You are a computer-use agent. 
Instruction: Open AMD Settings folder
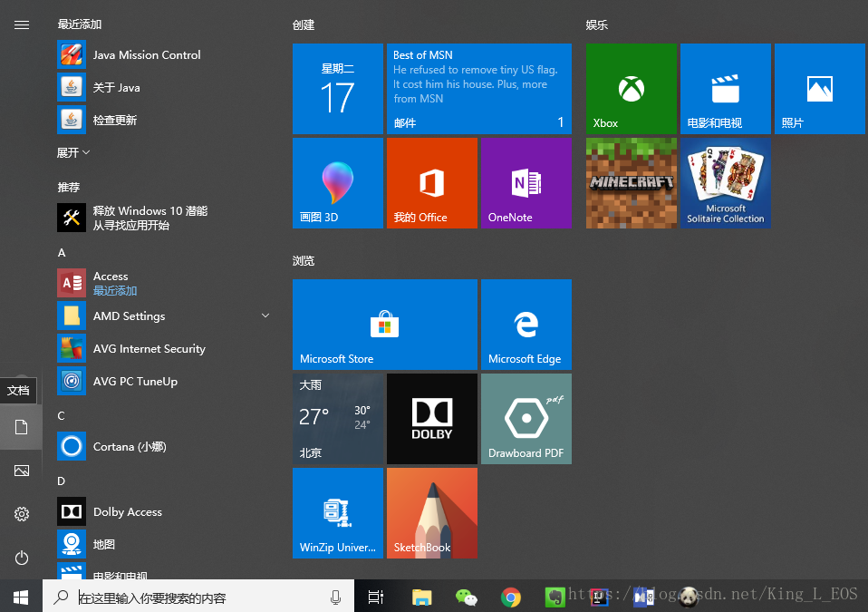[x=166, y=316]
